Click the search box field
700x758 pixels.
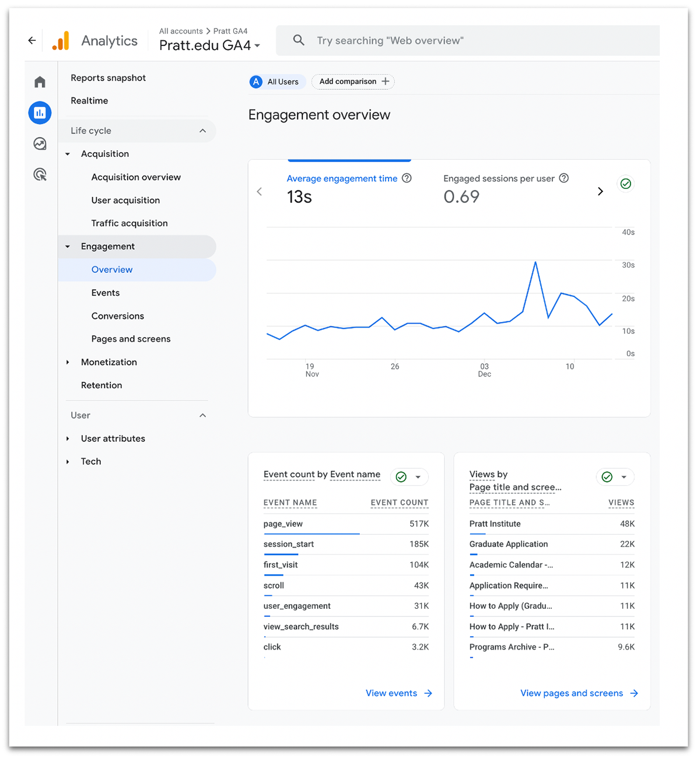[468, 40]
